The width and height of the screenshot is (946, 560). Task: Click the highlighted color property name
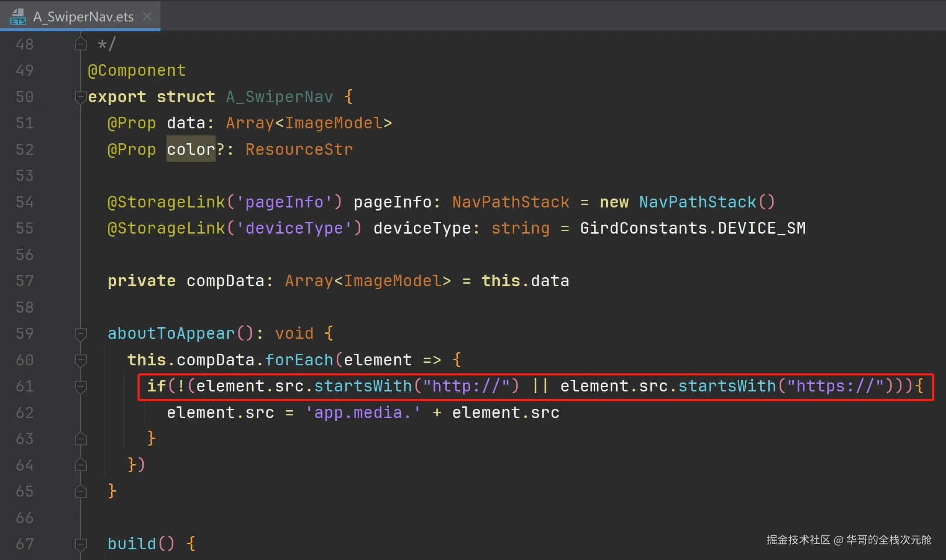click(x=190, y=149)
